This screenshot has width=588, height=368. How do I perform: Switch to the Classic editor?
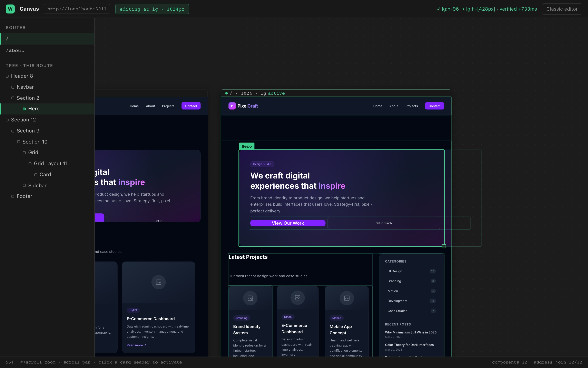pyautogui.click(x=562, y=9)
